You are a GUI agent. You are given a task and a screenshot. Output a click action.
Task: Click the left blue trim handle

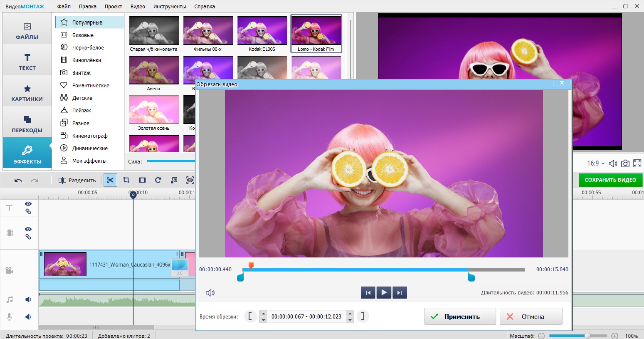tap(240, 277)
